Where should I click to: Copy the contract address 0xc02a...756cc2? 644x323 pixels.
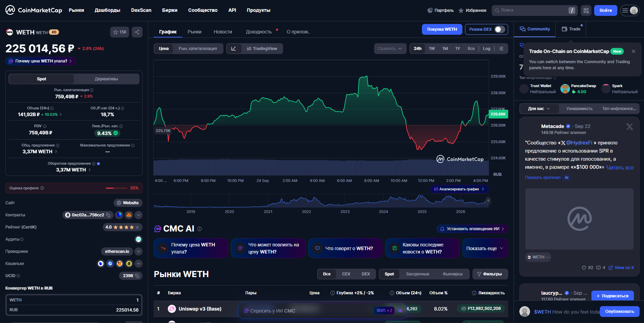(108, 215)
